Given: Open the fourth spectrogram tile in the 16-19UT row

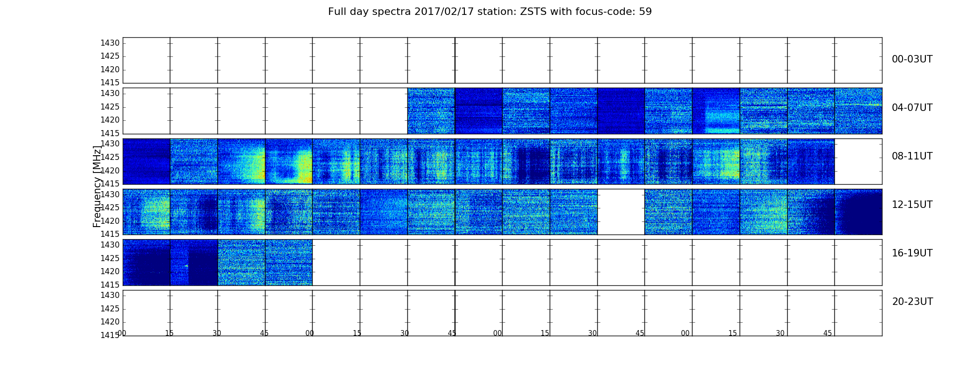Looking at the screenshot, I should tap(289, 262).
